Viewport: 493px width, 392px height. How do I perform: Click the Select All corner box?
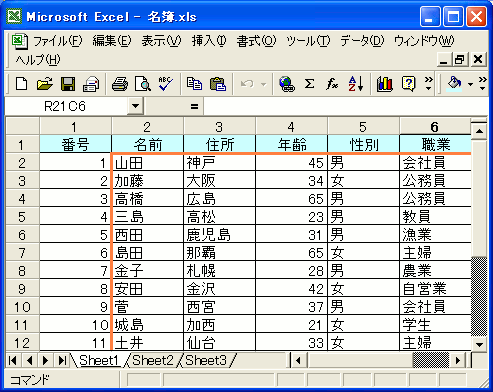click(x=22, y=126)
